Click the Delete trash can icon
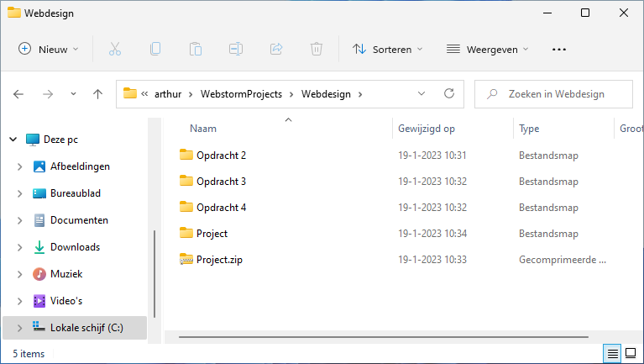Image resolution: width=644 pixels, height=364 pixels. pos(317,50)
